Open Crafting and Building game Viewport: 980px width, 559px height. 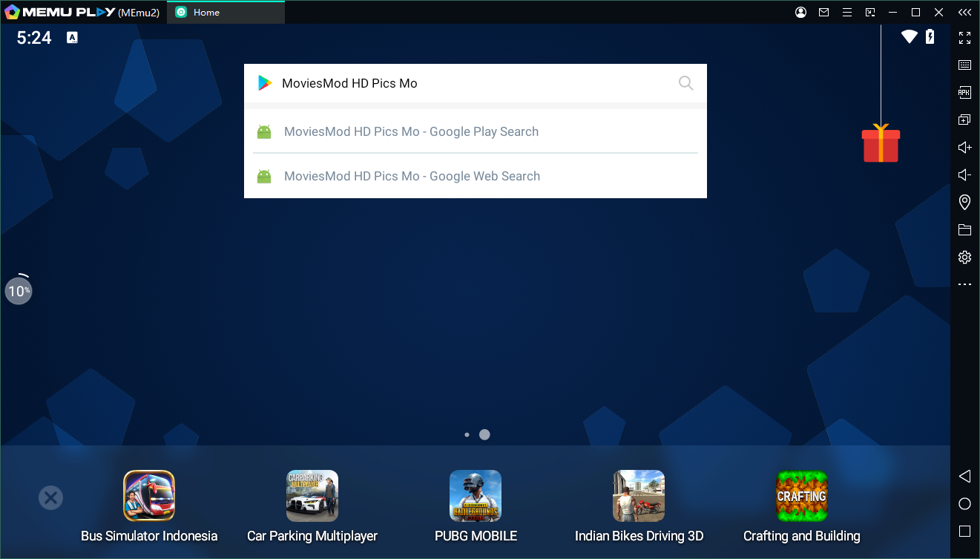pyautogui.click(x=802, y=496)
